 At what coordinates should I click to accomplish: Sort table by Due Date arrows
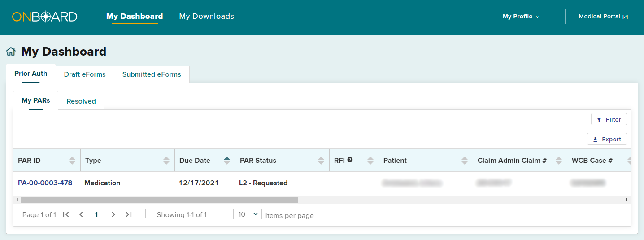227,161
